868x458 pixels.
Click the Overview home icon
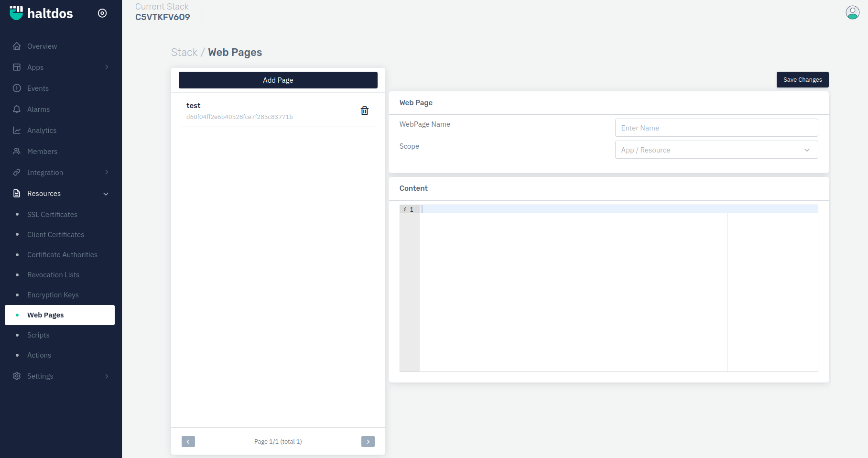coord(17,46)
